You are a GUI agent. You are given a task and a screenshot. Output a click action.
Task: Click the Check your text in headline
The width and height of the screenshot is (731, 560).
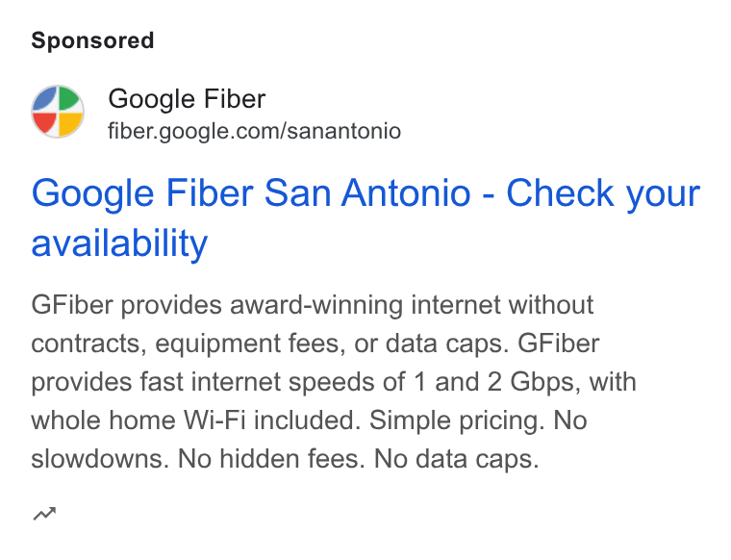point(603,193)
